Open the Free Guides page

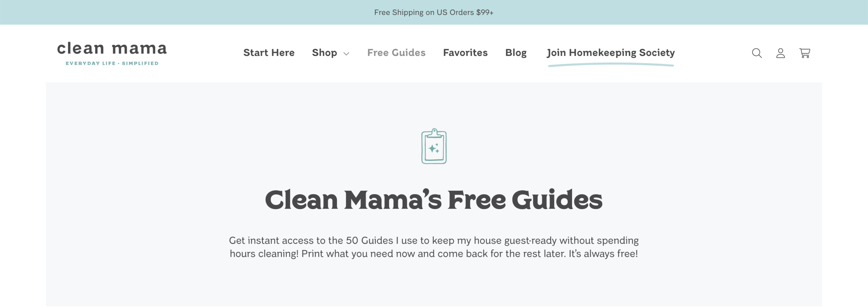(x=396, y=53)
